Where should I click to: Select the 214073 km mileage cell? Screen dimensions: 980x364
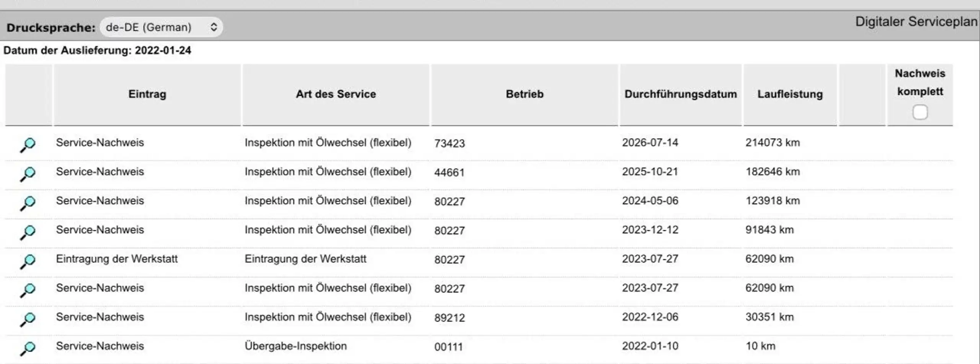click(773, 143)
